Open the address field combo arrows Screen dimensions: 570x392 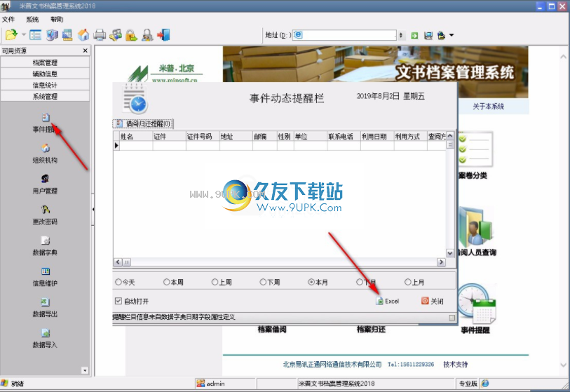point(400,35)
